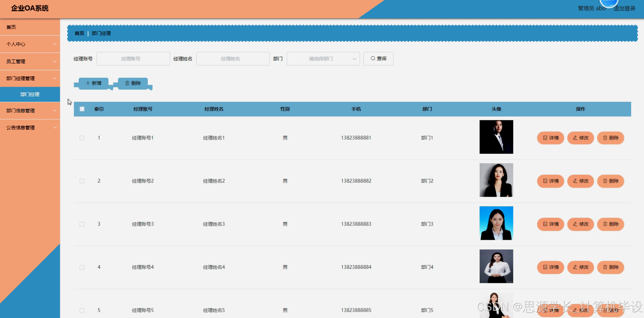Check the row checkbox for 经理账号1
Image resolution: width=644 pixels, height=318 pixels.
[x=82, y=138]
